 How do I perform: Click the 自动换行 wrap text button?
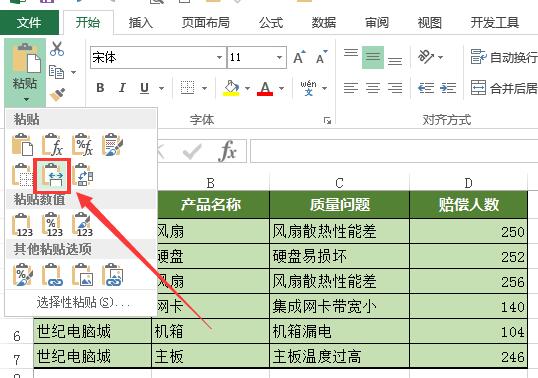tap(504, 57)
